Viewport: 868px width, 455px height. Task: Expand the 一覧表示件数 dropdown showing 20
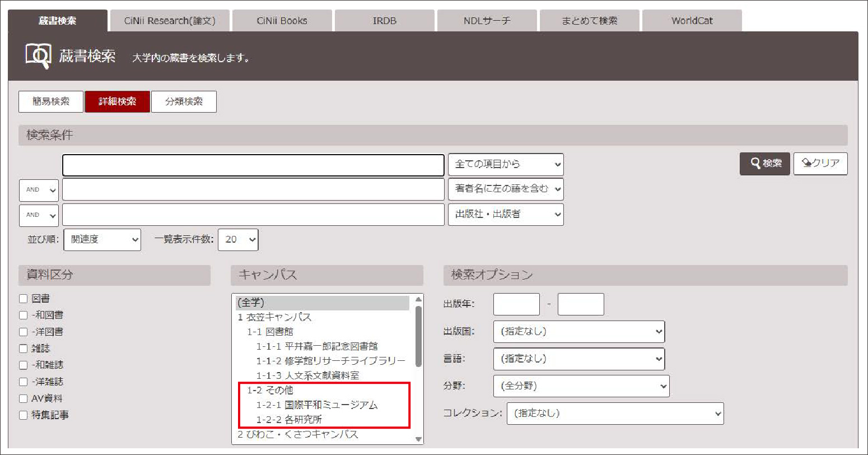(x=238, y=240)
